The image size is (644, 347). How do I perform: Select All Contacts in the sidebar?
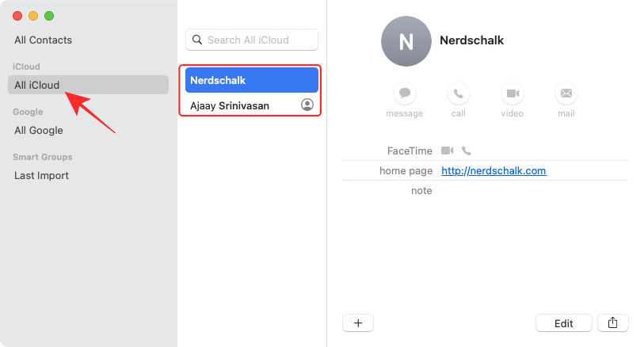[43, 40]
